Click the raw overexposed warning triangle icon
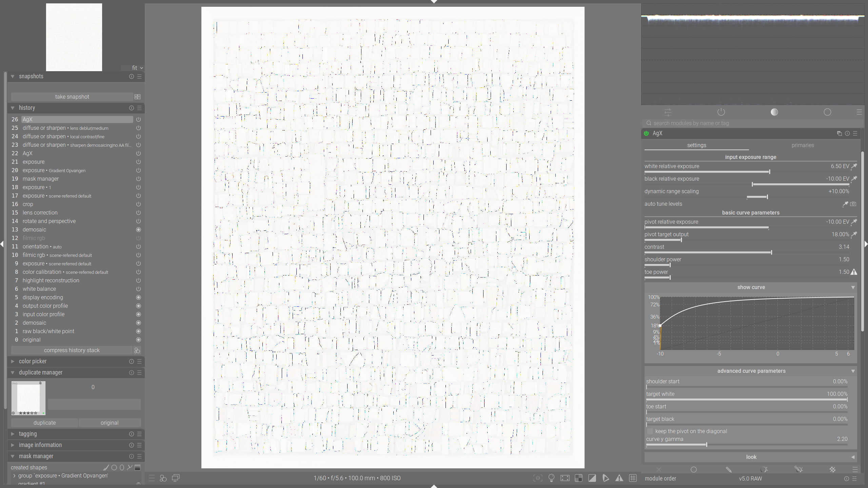This screenshot has width=868, height=488. coord(619,478)
